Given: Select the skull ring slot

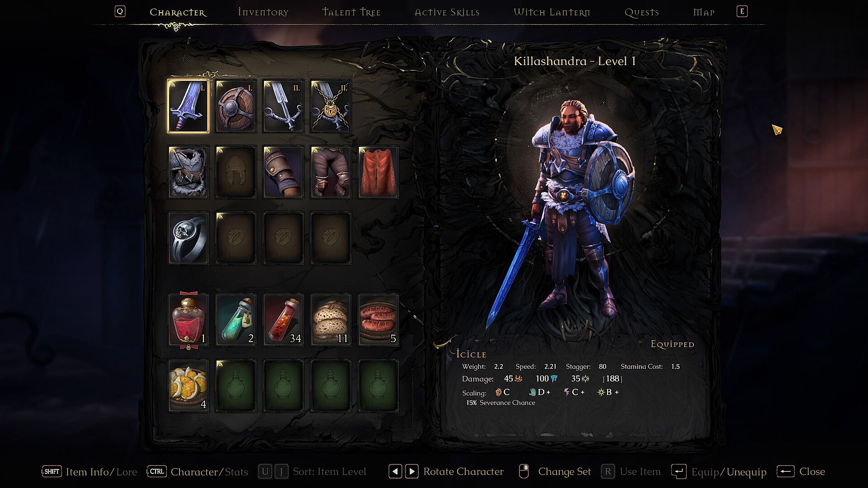Looking at the screenshot, I should pos(188,238).
